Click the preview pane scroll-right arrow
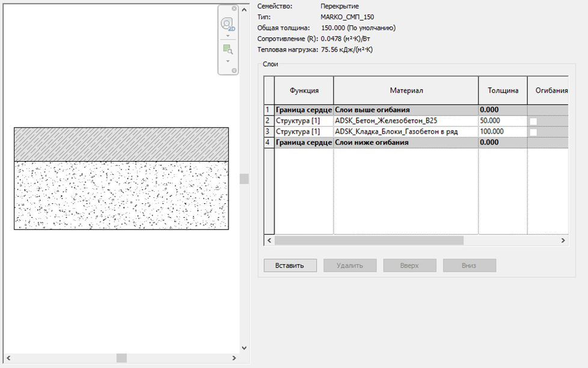588x368 pixels. pos(234,358)
